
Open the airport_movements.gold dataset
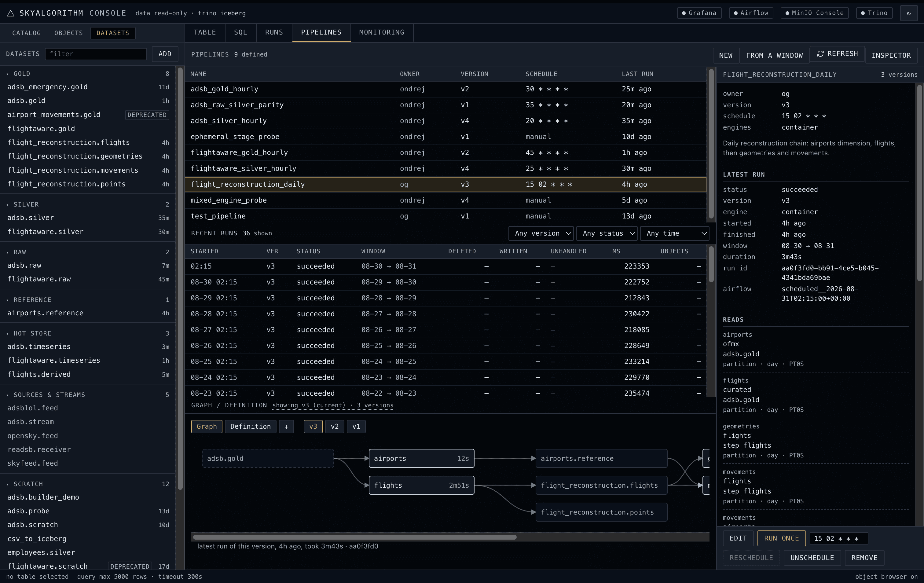click(88, 115)
